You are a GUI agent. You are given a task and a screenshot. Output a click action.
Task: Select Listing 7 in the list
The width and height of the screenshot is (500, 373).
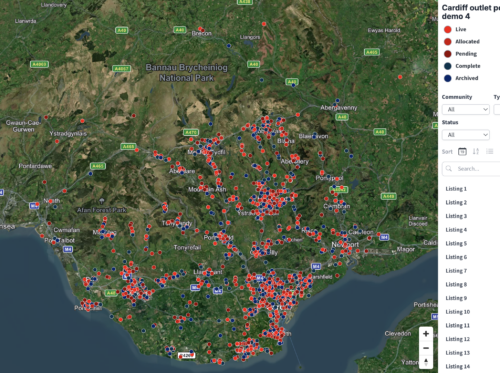pos(456,271)
